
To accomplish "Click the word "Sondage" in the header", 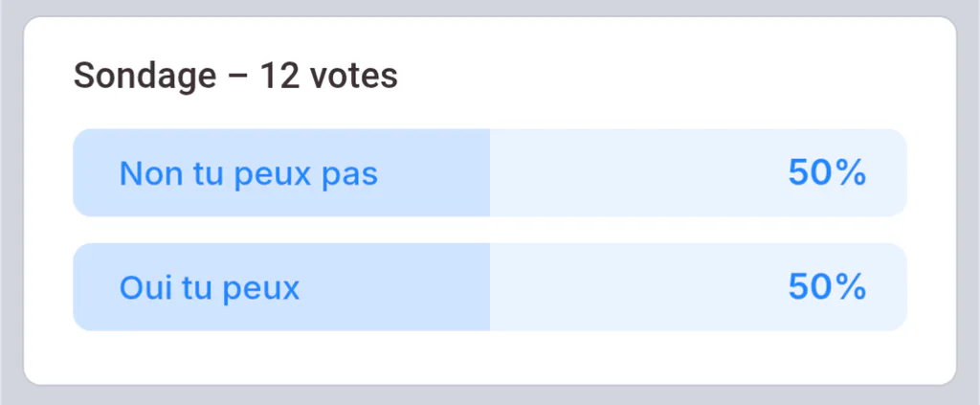I will click(x=145, y=78).
